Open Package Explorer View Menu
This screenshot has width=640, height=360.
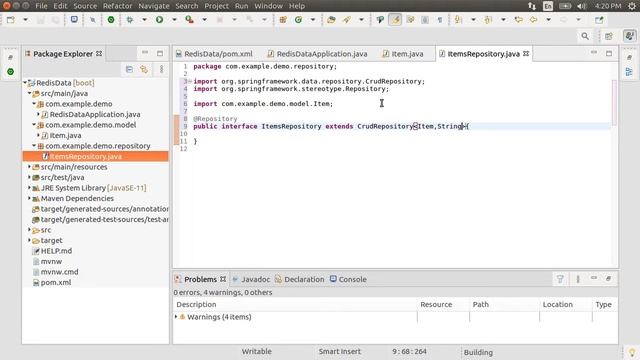pos(161,69)
